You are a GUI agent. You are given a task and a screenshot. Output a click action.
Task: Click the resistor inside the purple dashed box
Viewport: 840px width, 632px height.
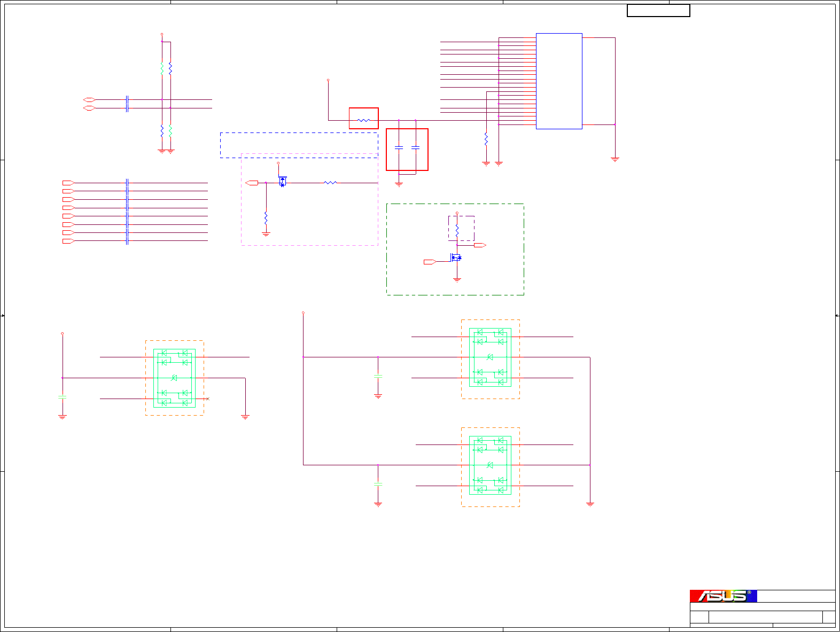coord(457,231)
